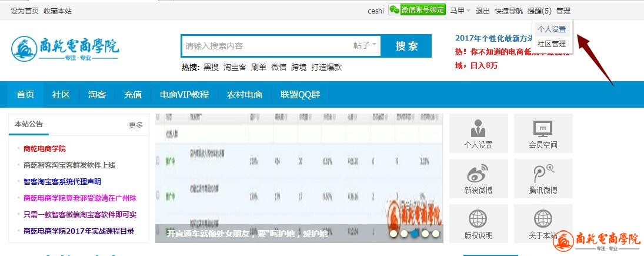The height and width of the screenshot is (256, 644).
Task: Click the green 微信账号绑定 WeChat icon
Action: click(x=394, y=11)
